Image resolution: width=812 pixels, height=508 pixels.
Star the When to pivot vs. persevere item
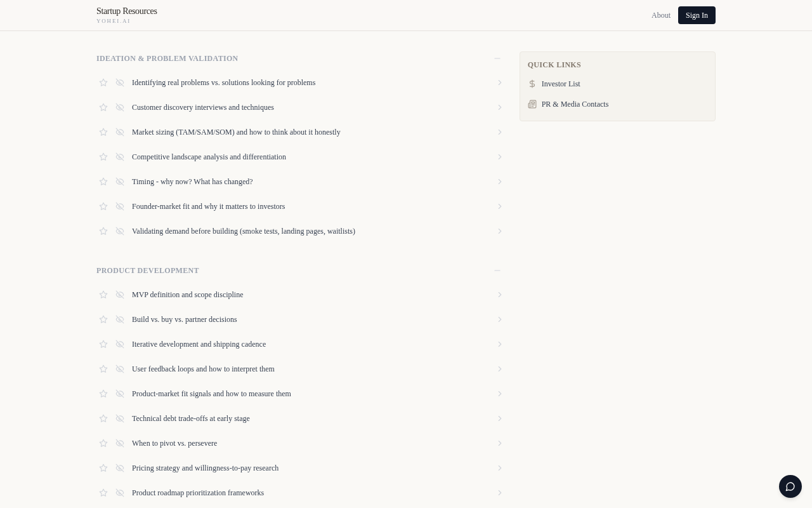[103, 443]
